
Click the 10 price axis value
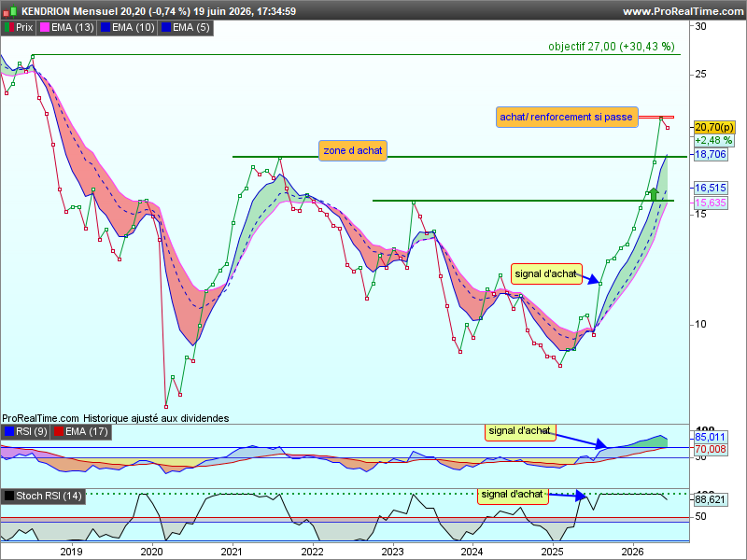(x=701, y=324)
